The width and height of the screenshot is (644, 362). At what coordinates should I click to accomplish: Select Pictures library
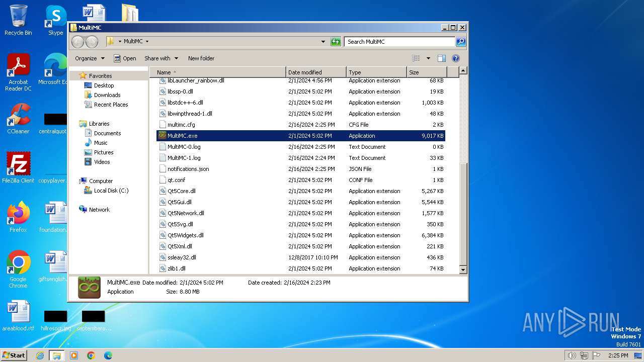(x=104, y=152)
